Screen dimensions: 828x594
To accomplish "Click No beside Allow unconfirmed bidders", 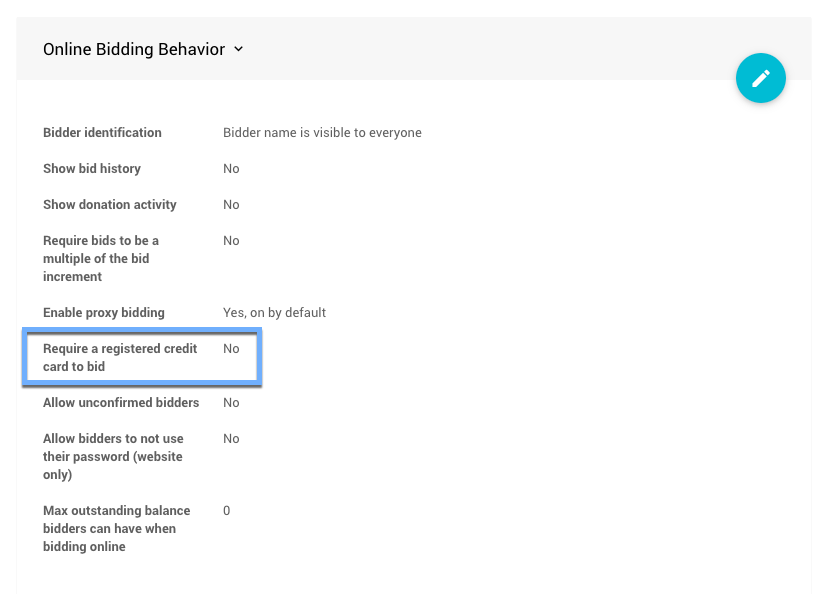I will click(x=231, y=403).
